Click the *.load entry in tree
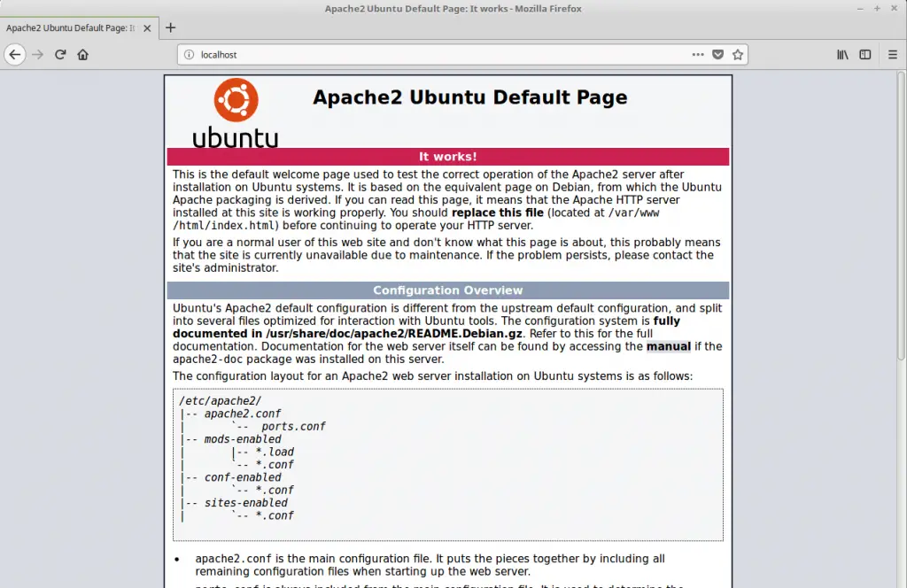This screenshot has height=588, width=907. click(275, 453)
